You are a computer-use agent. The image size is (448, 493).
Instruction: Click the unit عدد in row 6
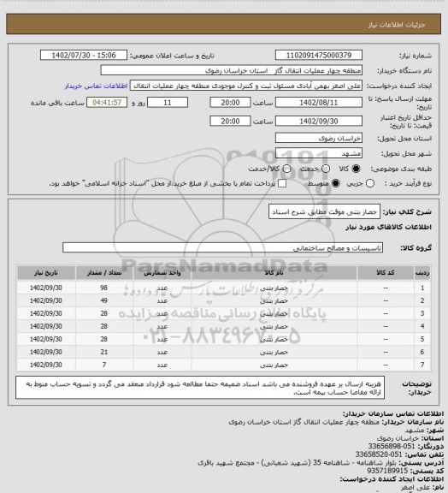pos(162,352)
